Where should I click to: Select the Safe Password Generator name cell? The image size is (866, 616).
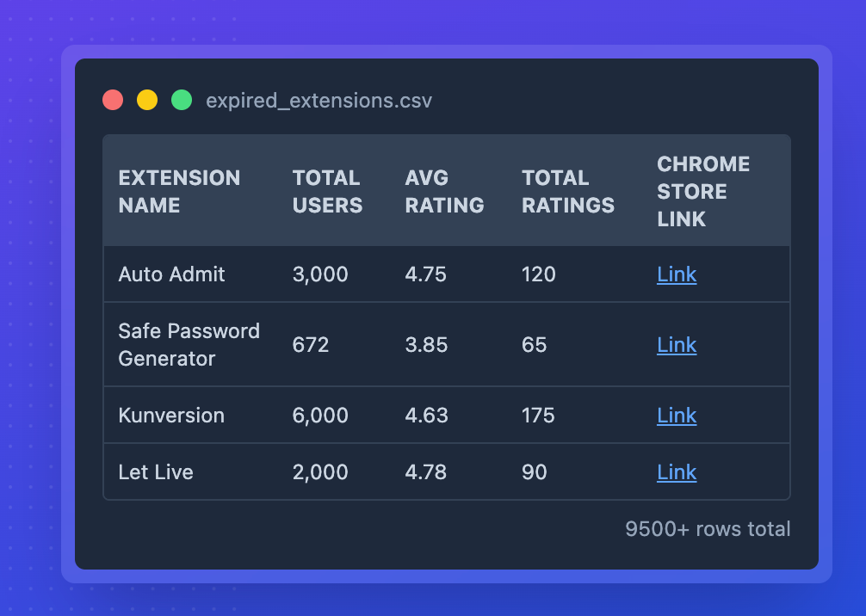pos(189,345)
